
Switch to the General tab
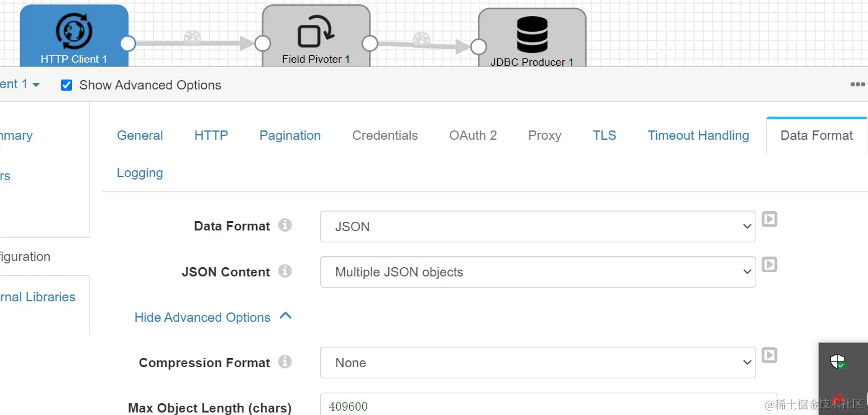coord(140,135)
